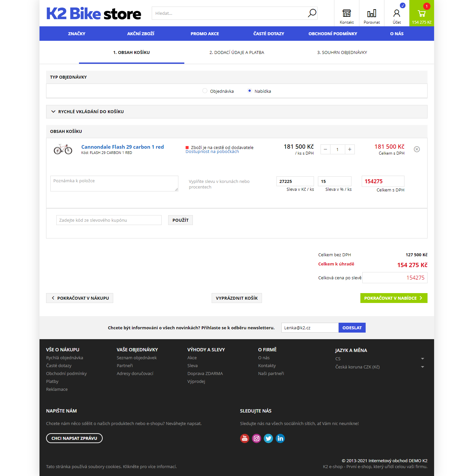Open the ČASTÉ DOTAZY menu

pyautogui.click(x=269, y=34)
